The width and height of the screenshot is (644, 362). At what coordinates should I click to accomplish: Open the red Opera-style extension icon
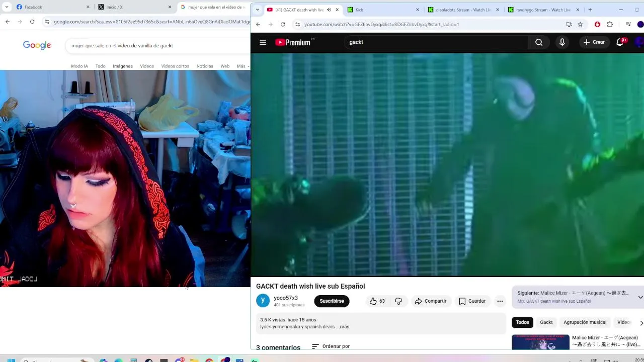[x=597, y=24]
